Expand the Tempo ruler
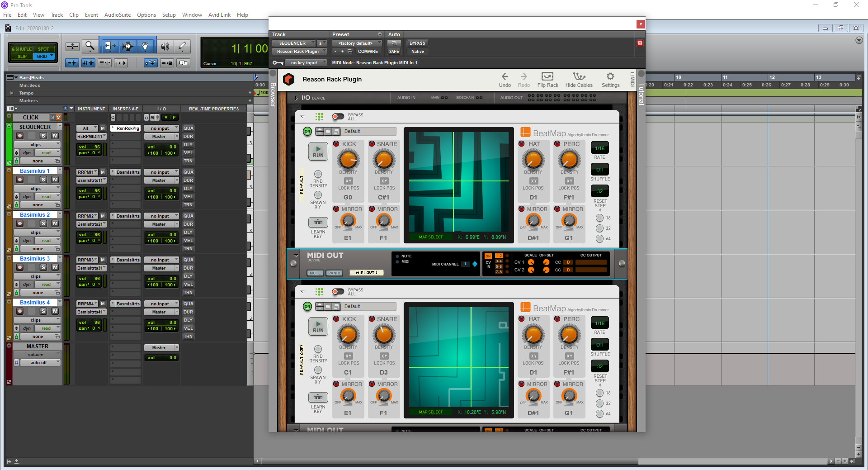 (12, 93)
